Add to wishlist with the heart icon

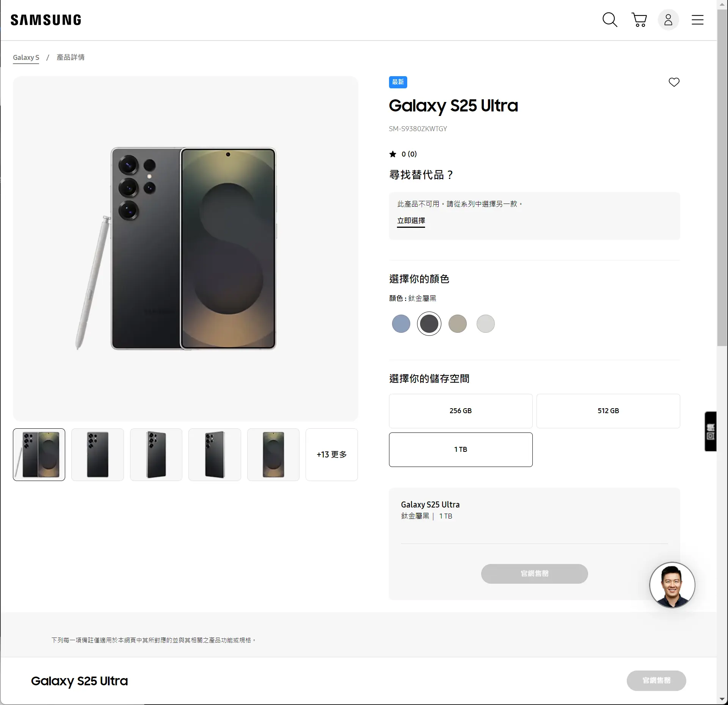point(674,82)
